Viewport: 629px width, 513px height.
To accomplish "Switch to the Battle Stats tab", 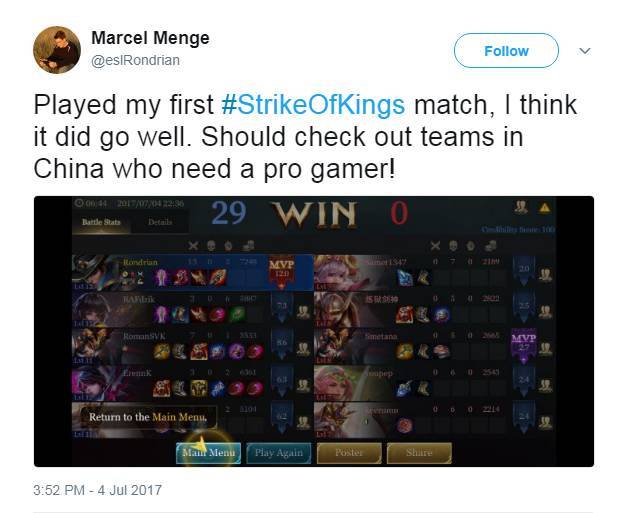I will (101, 222).
